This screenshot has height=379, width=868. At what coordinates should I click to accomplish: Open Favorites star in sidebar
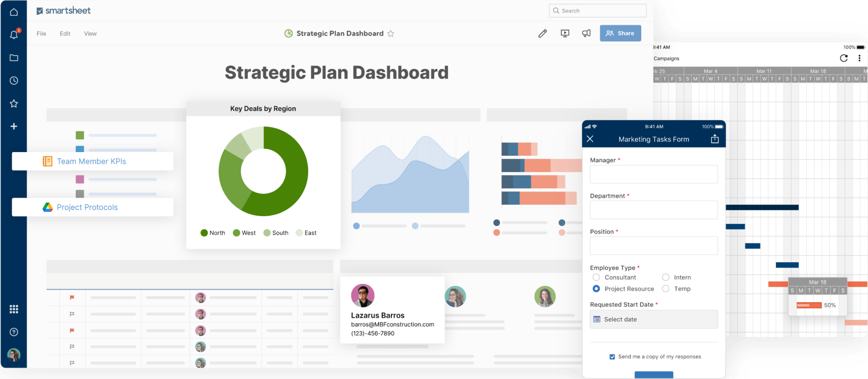(14, 104)
